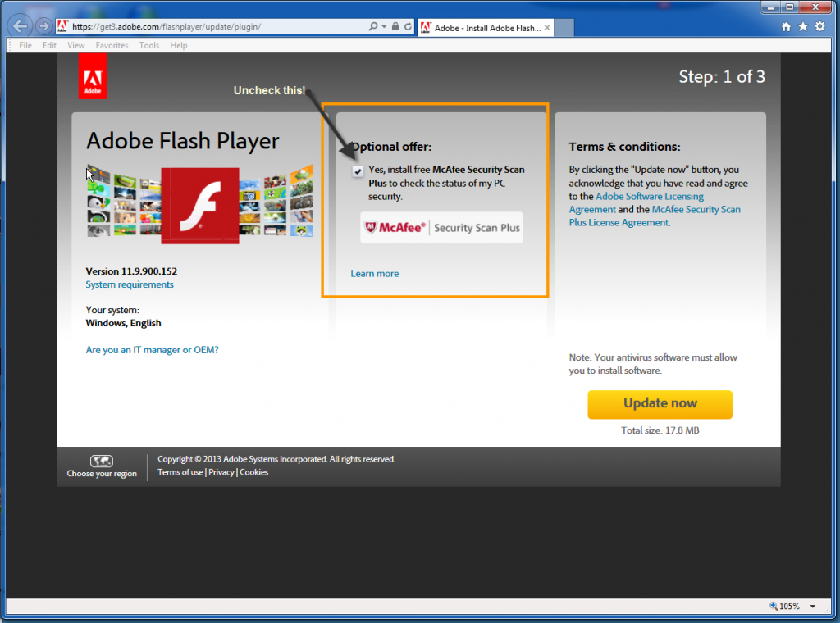
Task: Expand the 105% zoom level dropdown
Action: tap(813, 607)
